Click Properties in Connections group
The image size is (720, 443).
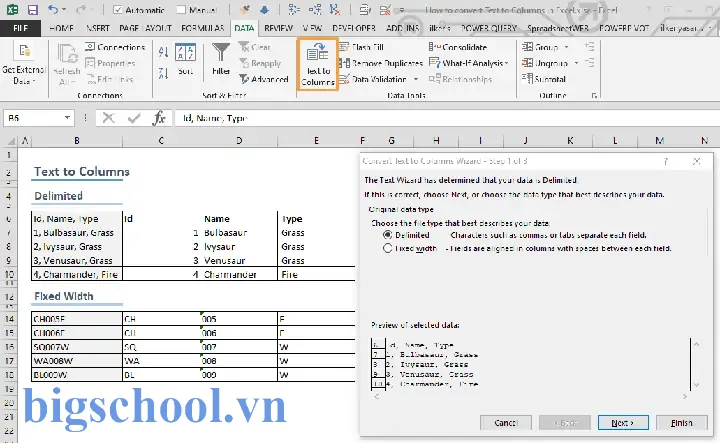(x=110, y=63)
